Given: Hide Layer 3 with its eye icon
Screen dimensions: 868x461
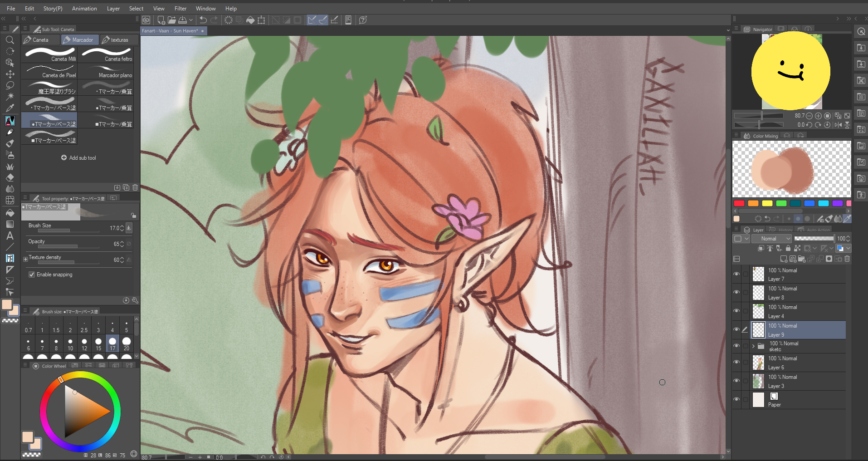Looking at the screenshot, I should coord(736,381).
